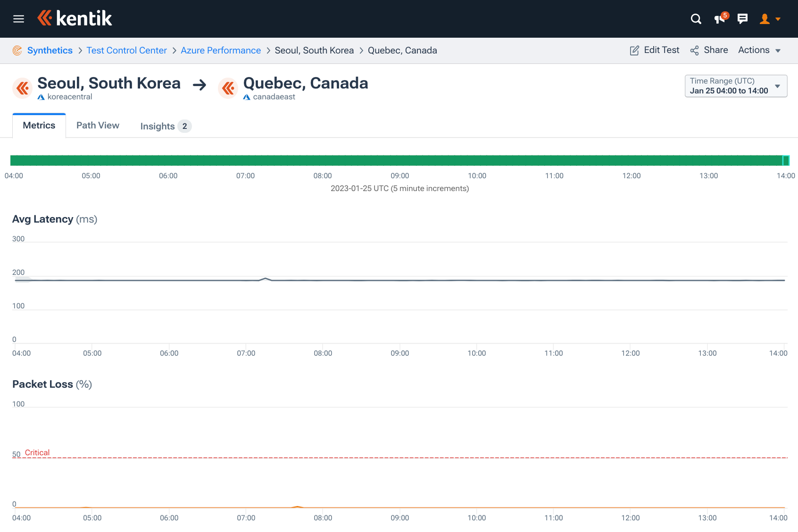The image size is (798, 532).
Task: Click the arrow between Seoul and Quebec
Action: click(199, 85)
